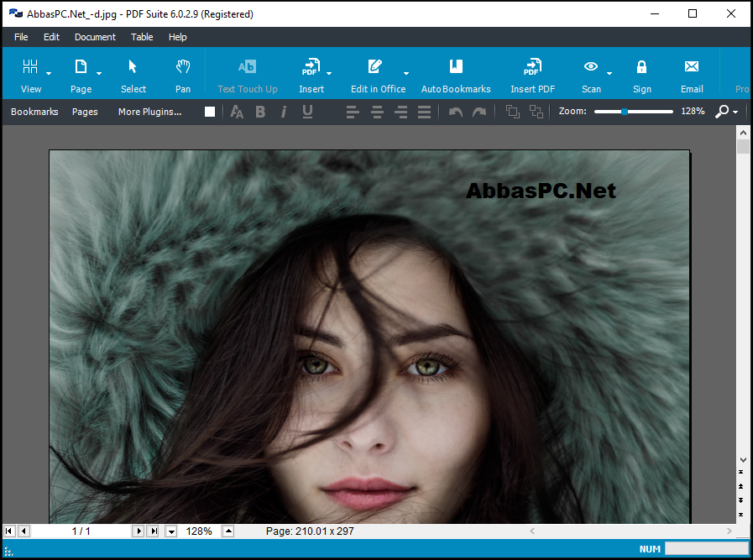Click the 128% zoom value in the toolbar
753x560 pixels.
click(693, 112)
